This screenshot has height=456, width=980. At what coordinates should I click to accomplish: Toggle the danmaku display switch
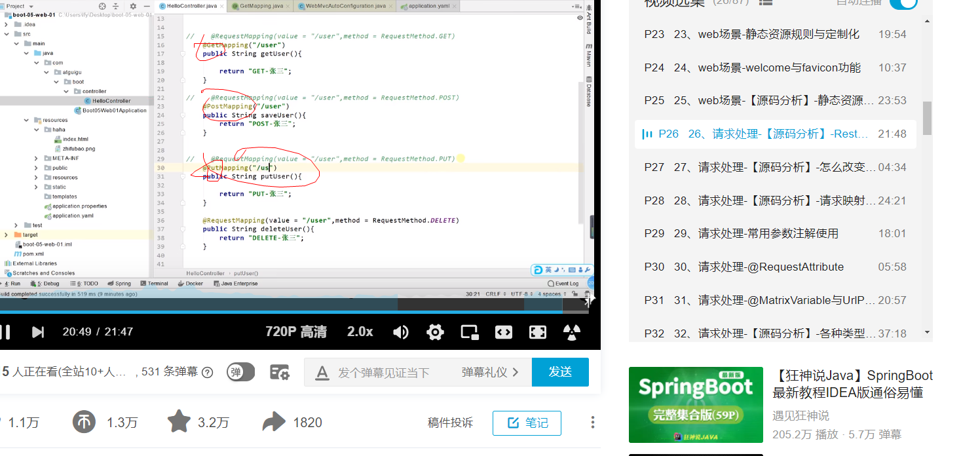240,372
